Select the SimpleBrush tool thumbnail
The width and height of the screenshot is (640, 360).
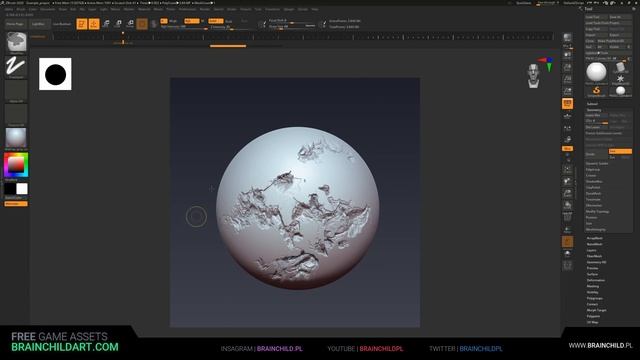596,91
